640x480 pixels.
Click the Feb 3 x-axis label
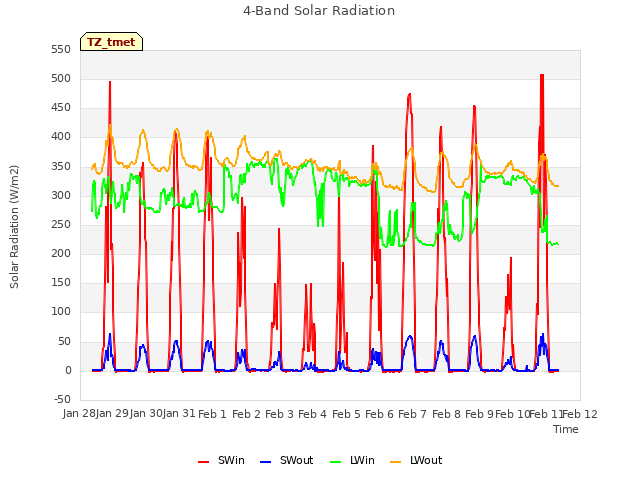click(x=279, y=414)
